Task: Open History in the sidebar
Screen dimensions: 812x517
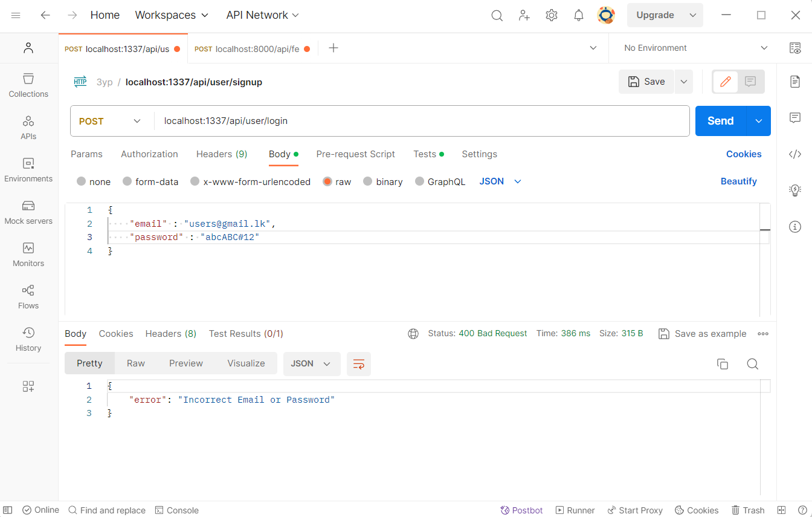Action: coord(28,339)
